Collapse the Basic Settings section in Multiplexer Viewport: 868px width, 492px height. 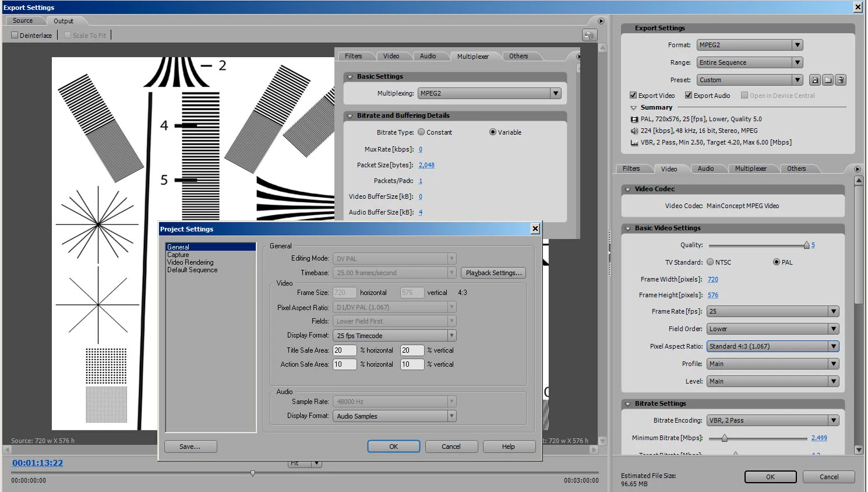(350, 77)
